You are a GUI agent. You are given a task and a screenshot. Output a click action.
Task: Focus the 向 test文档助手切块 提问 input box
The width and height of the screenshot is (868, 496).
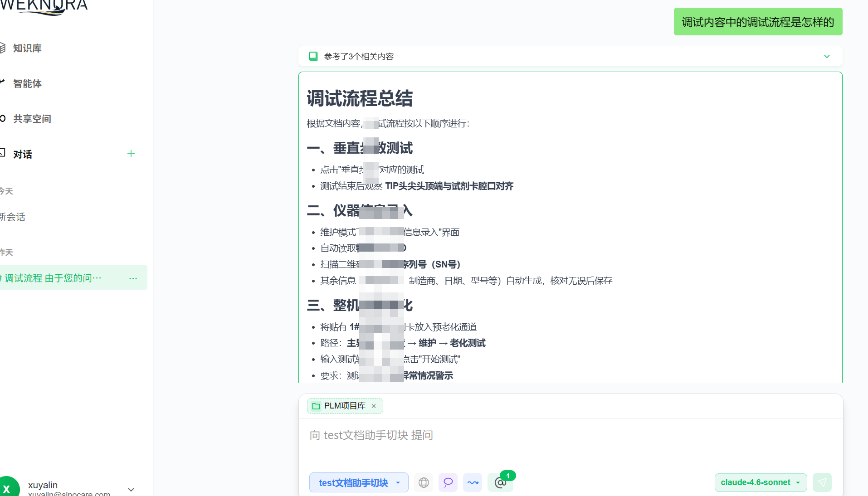click(570, 435)
